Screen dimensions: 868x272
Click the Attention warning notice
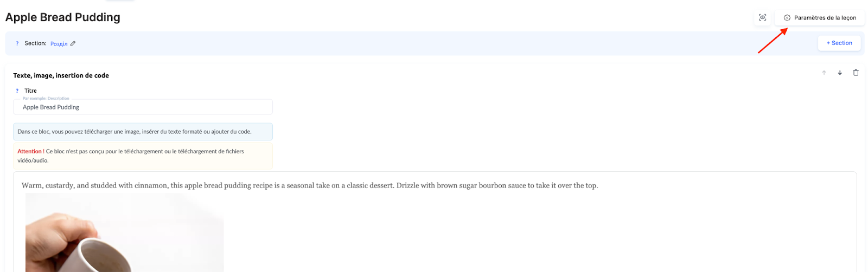click(143, 156)
